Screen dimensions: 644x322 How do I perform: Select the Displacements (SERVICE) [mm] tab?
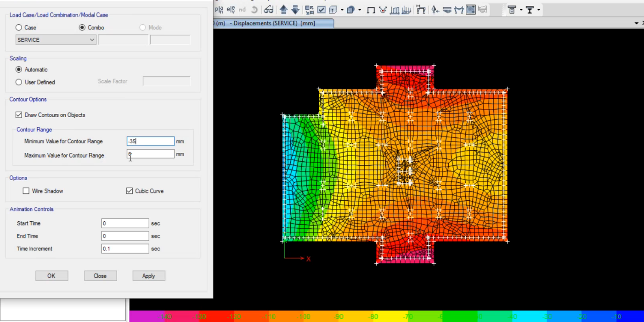pyautogui.click(x=274, y=23)
